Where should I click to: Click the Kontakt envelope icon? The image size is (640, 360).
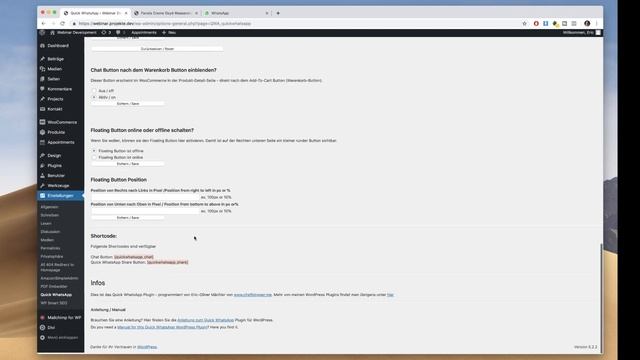tap(42, 109)
